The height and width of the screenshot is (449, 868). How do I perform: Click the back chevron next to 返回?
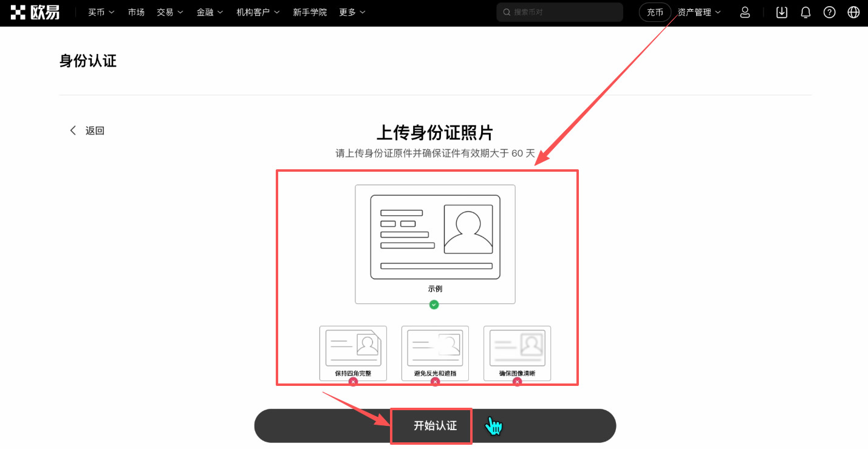tap(72, 130)
